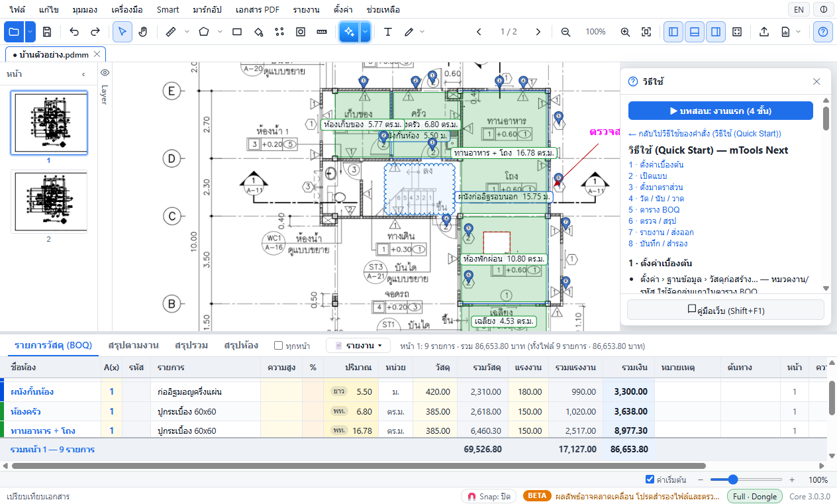Pick the ruler measure tool
The image size is (837, 504).
(x=170, y=32)
